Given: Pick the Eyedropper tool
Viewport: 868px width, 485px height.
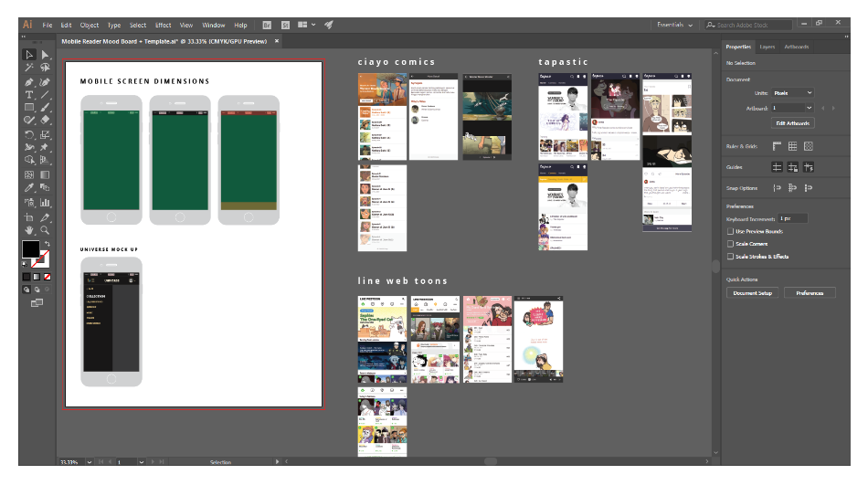Looking at the screenshot, I should coord(29,187).
